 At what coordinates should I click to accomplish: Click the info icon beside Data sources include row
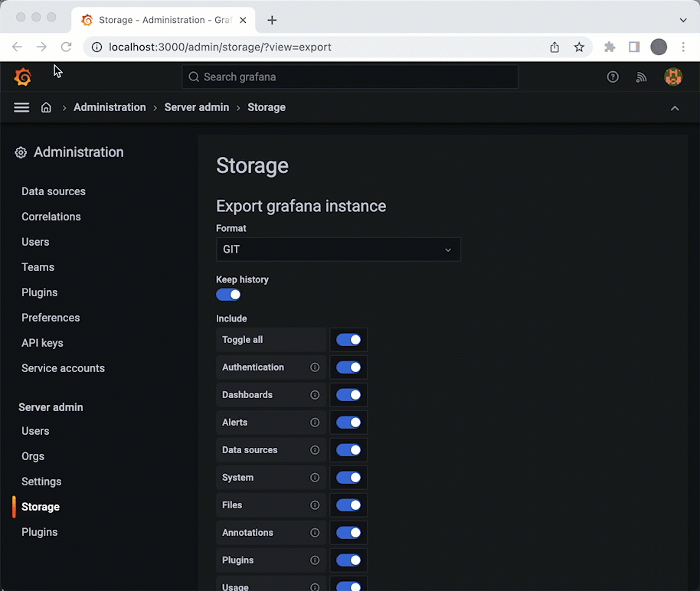[315, 450]
